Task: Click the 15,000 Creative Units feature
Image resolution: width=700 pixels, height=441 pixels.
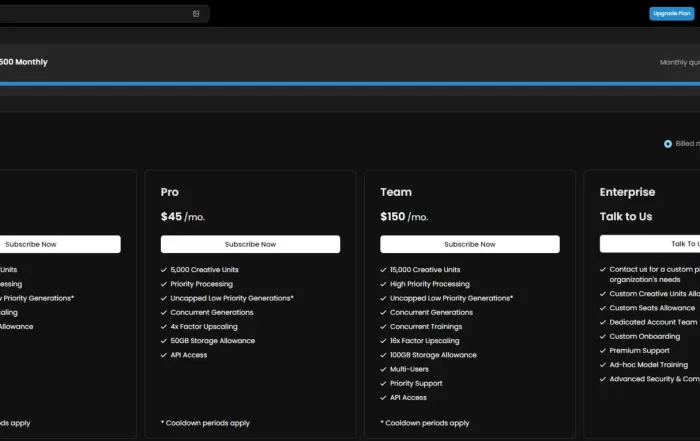Action: (425, 270)
